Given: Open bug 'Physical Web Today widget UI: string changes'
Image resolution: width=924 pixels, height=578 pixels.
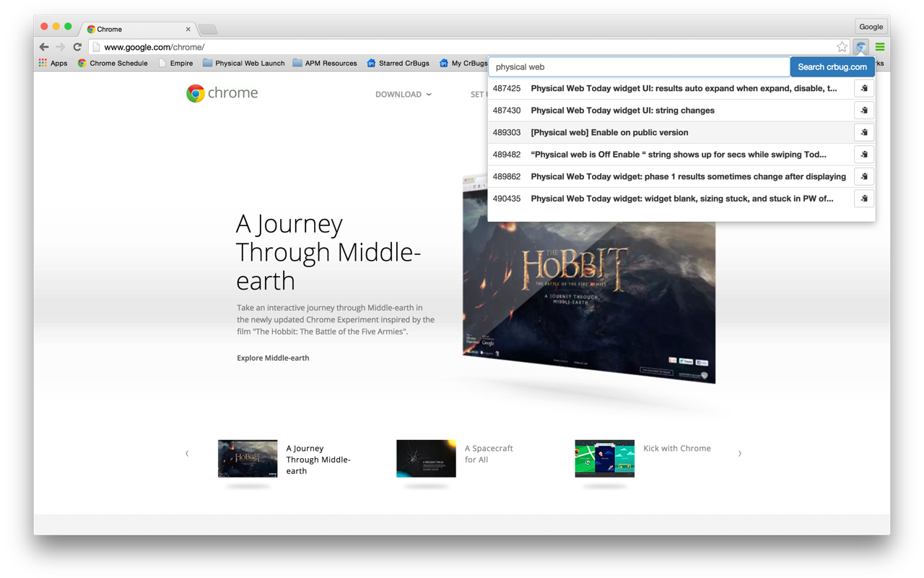Looking at the screenshot, I should click(x=622, y=111).
